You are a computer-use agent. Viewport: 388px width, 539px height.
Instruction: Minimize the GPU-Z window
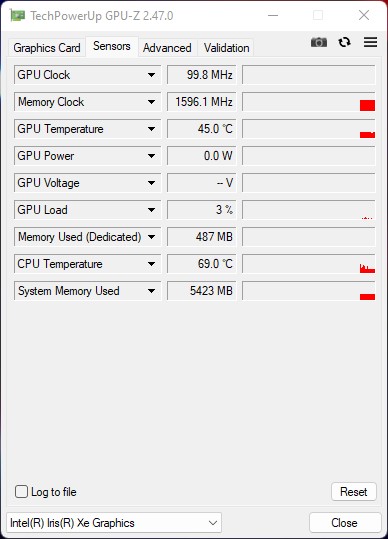(x=273, y=15)
